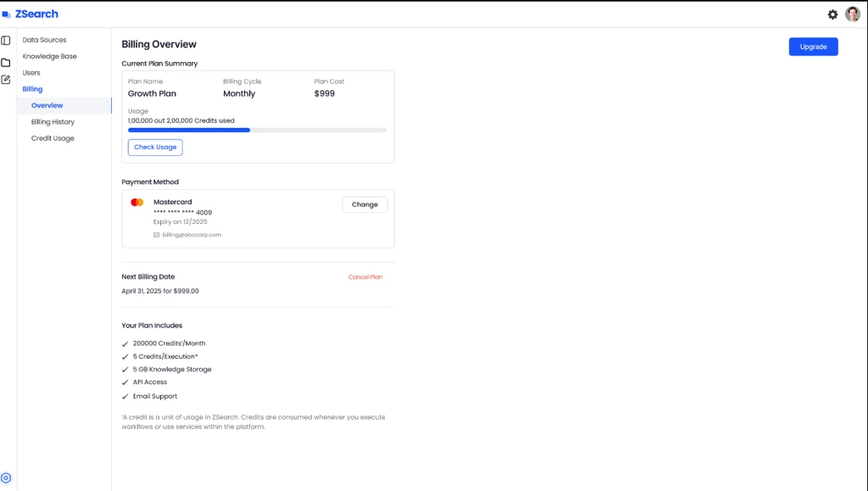Click the checkmark beside API Access

click(x=125, y=382)
